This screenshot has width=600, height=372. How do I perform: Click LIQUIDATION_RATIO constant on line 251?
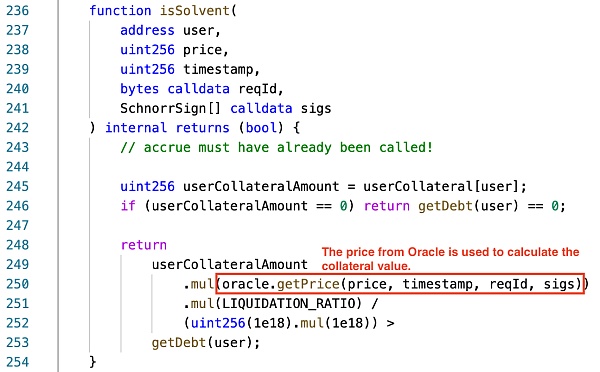tap(289, 303)
